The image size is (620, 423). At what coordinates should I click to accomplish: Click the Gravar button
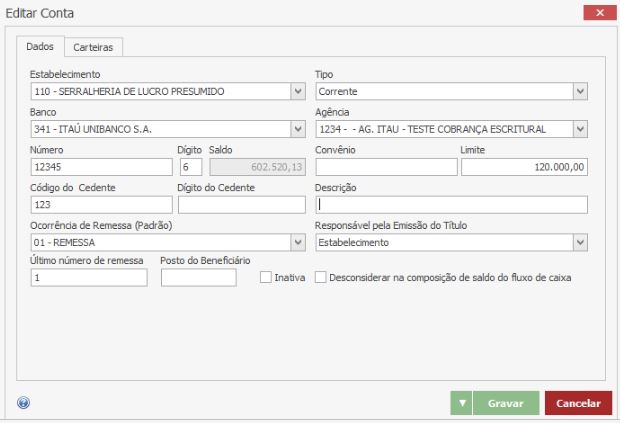[x=505, y=403]
